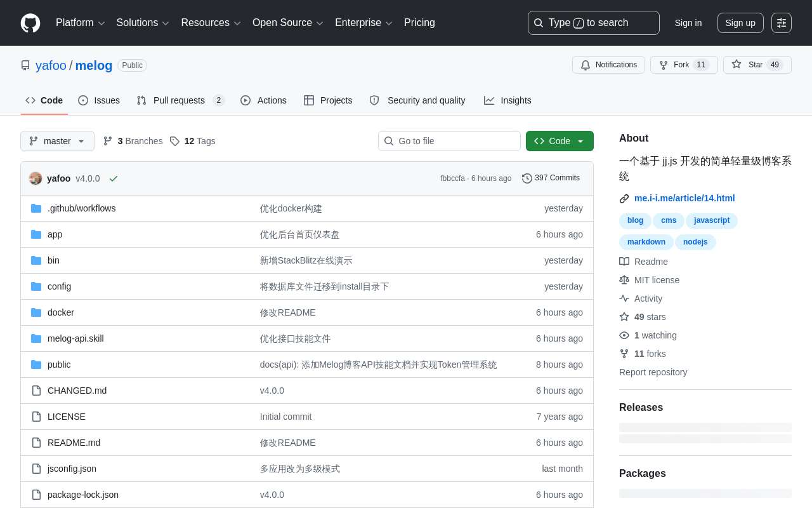Open commit message 新增StackBlitz在线演示
Screen dimensions: 812x508
point(306,260)
